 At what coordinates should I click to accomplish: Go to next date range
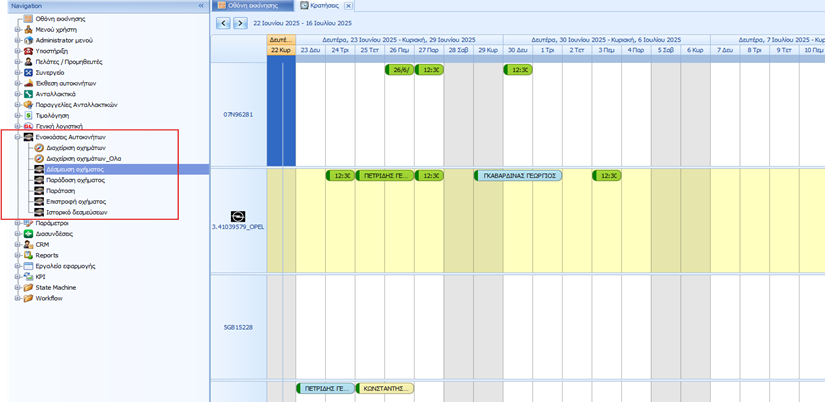[x=240, y=23]
